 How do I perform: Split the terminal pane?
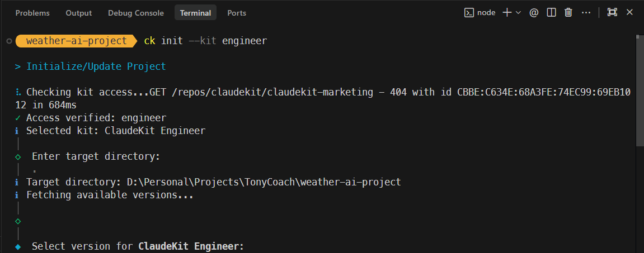(551, 12)
